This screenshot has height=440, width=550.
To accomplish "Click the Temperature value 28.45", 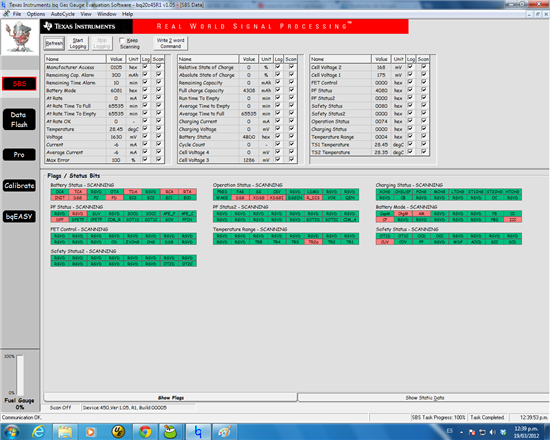I will pos(116,129).
